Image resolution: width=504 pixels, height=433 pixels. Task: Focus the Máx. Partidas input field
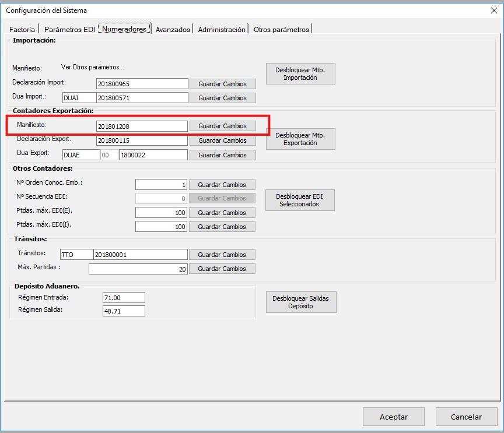[138, 269]
